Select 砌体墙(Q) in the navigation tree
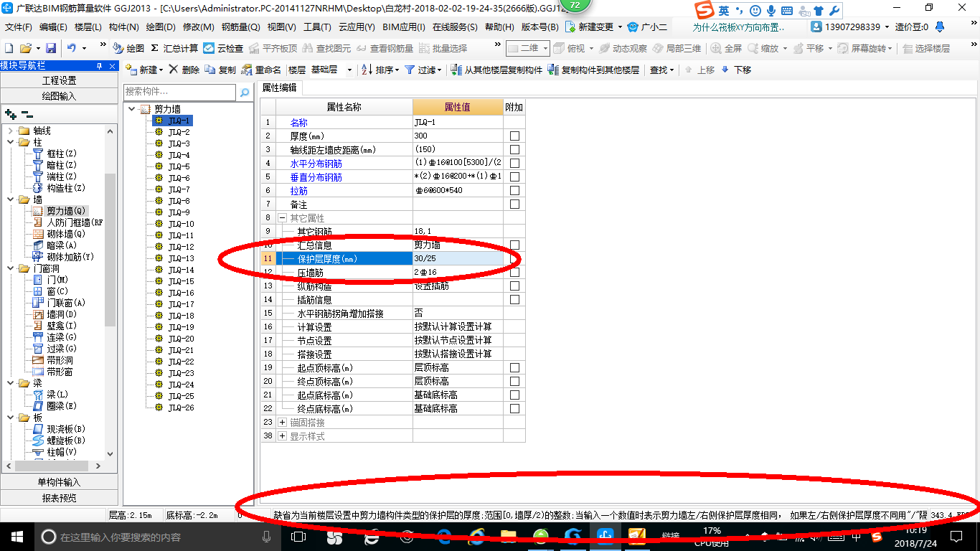Image resolution: width=980 pixels, height=551 pixels. pyautogui.click(x=59, y=234)
